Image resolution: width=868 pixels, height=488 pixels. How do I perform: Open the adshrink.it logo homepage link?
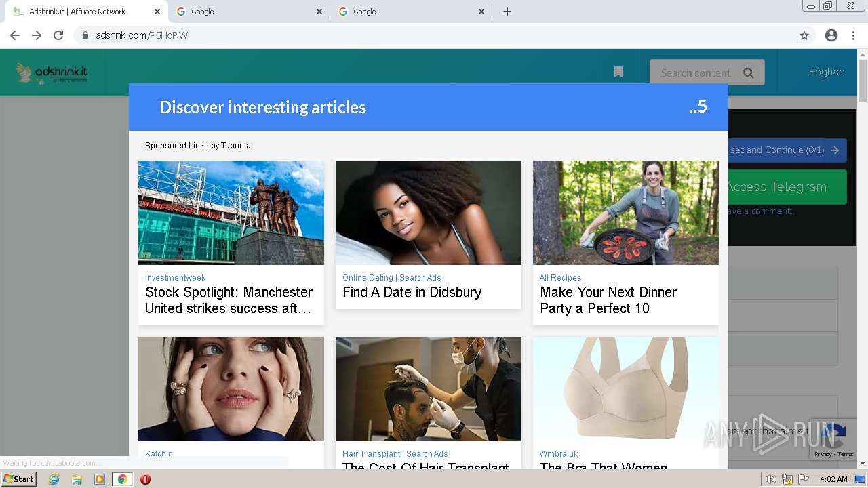point(52,73)
